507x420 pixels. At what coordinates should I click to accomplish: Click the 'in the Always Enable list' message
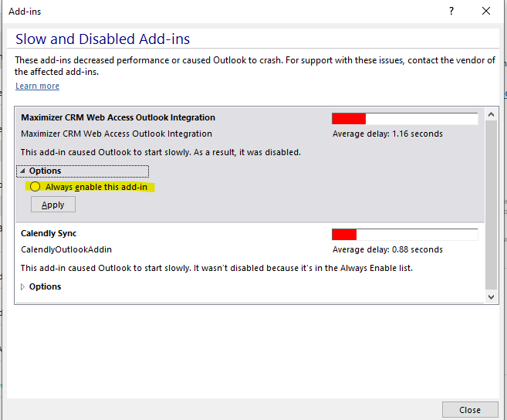coord(217,268)
